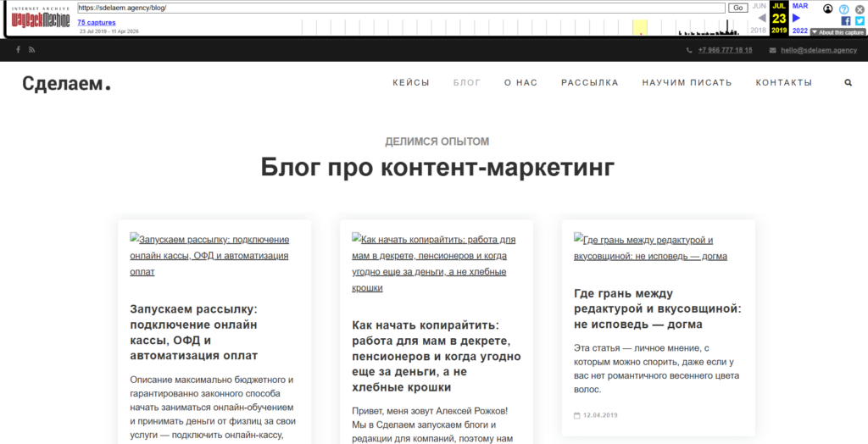Click the calendar icon next to 12.04.2019
The image size is (868, 444).
[x=576, y=415]
